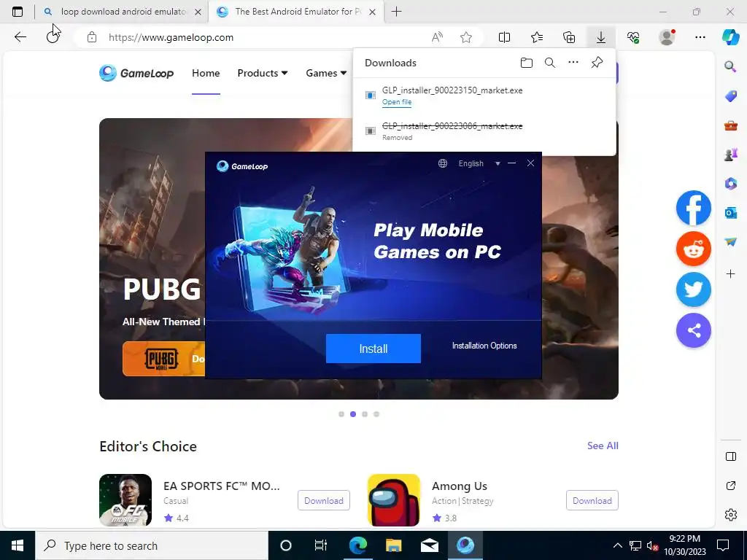Click EA SPORTS FC game thumbnail
This screenshot has width=747, height=560.
tap(125, 500)
